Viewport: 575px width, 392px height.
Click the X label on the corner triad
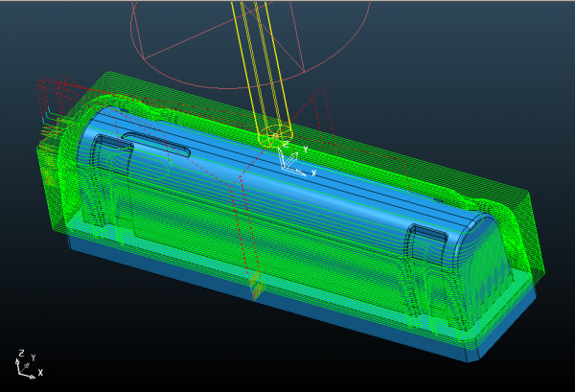pos(40,372)
